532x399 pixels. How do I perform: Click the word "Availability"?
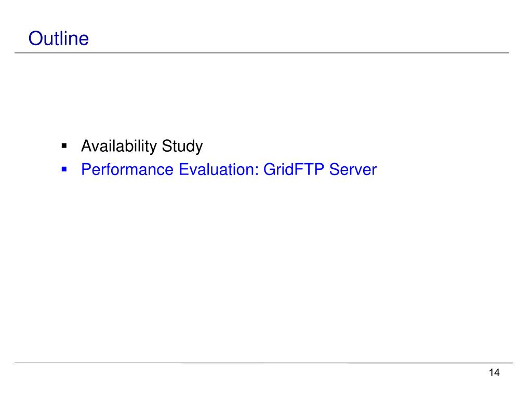(x=119, y=146)
